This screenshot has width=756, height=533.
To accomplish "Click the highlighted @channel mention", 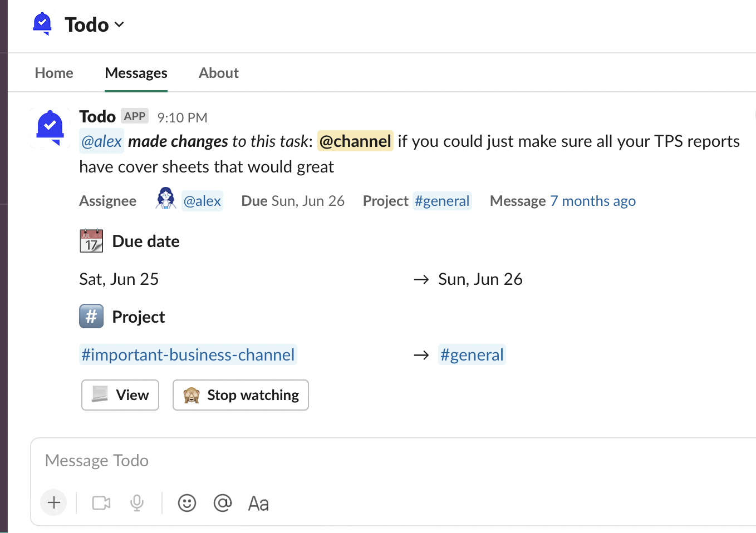I will pyautogui.click(x=355, y=141).
